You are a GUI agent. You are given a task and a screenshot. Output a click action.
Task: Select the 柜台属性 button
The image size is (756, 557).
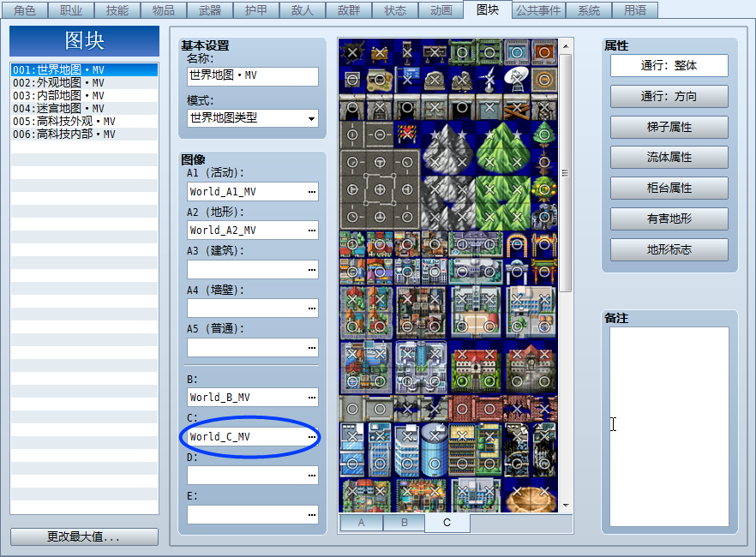669,188
